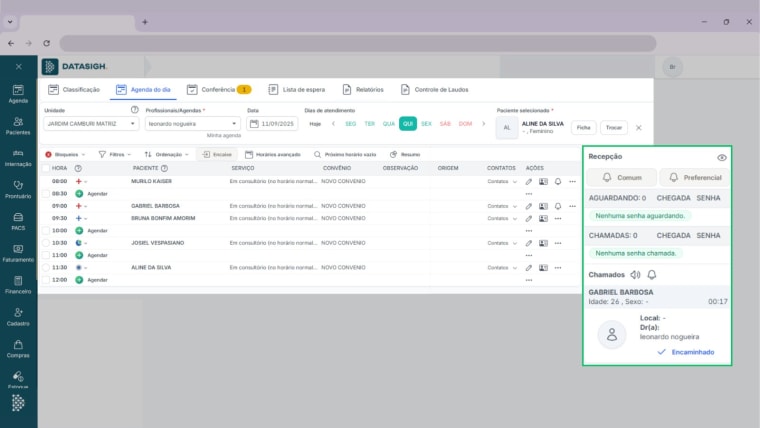Go to Internação in the sidebar
The image size is (760, 428).
click(x=18, y=158)
